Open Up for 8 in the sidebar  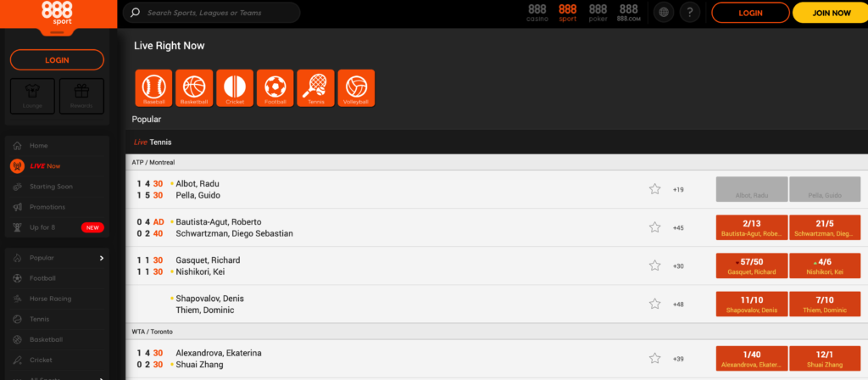click(57, 227)
